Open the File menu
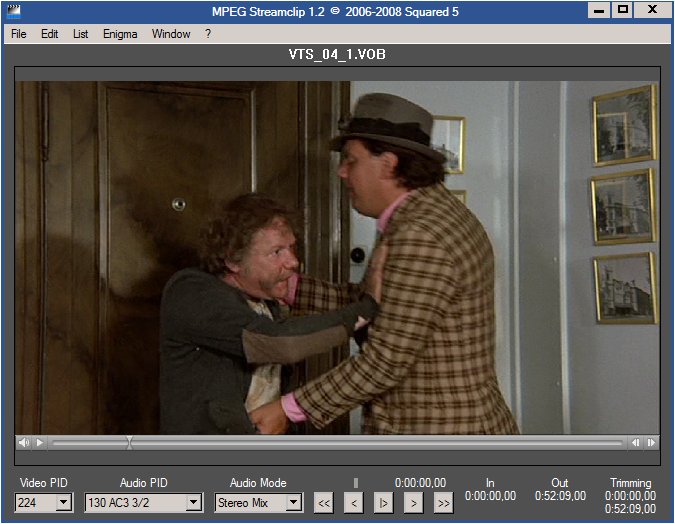This screenshot has height=524, width=675. [19, 34]
